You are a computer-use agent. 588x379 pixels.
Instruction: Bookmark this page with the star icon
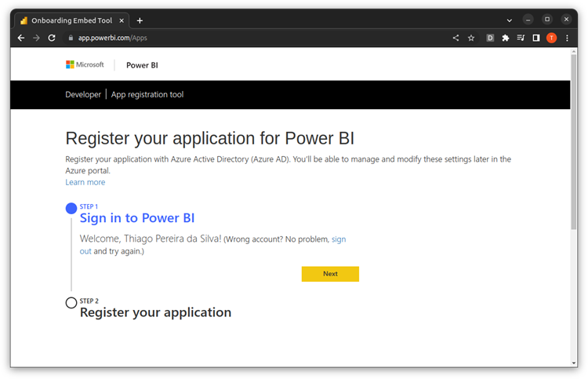coord(471,38)
